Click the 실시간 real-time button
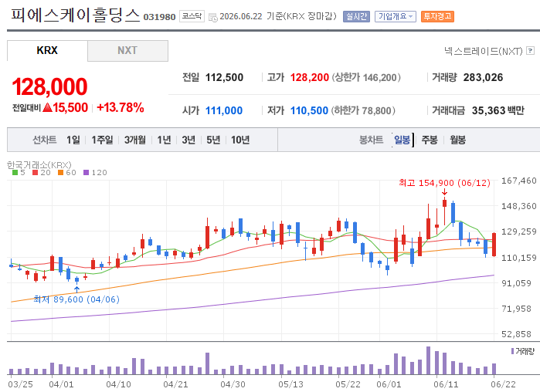 pos(356,16)
